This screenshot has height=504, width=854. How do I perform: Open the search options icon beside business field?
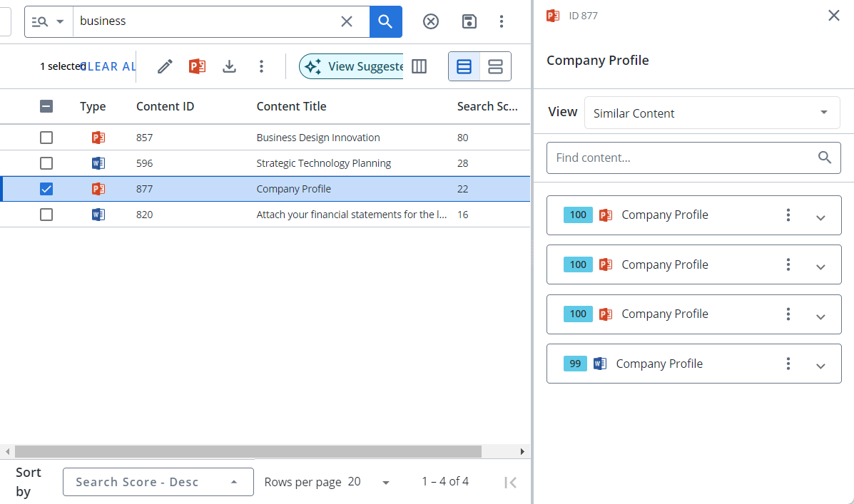pos(49,22)
